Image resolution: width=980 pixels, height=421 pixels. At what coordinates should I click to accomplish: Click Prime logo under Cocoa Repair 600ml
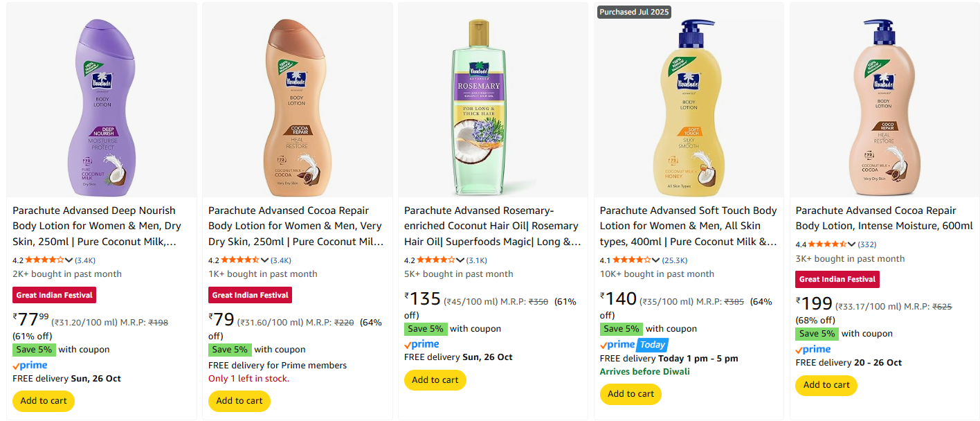click(813, 349)
